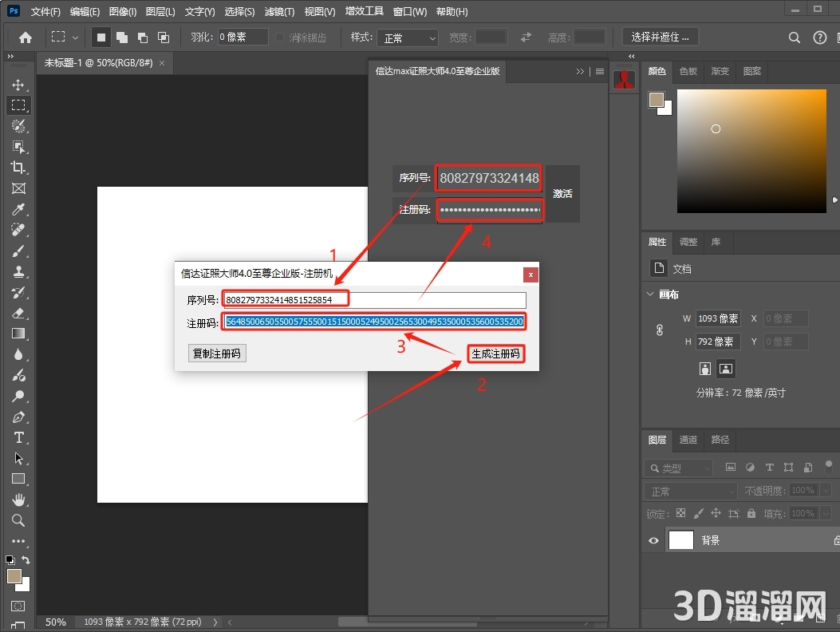Toggle the 消除锯齿 checkbox
Viewport: 840px width, 632px height.
280,38
